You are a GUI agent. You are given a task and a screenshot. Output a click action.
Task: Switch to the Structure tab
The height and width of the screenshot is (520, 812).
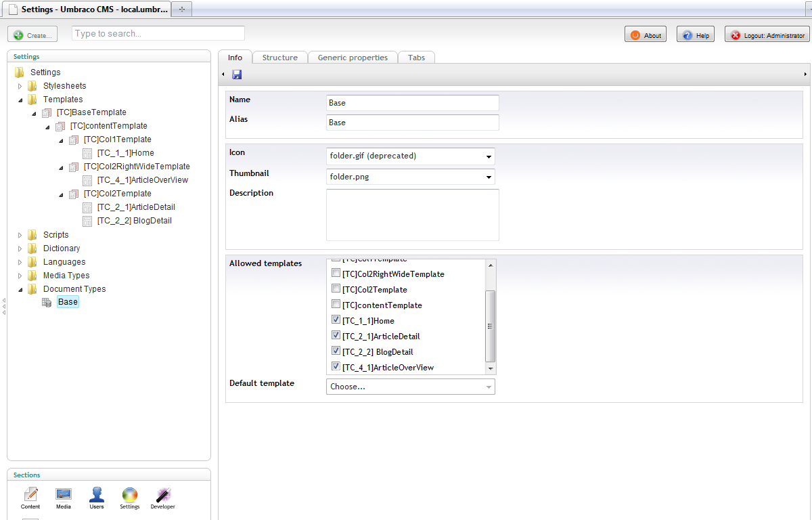pyautogui.click(x=280, y=58)
